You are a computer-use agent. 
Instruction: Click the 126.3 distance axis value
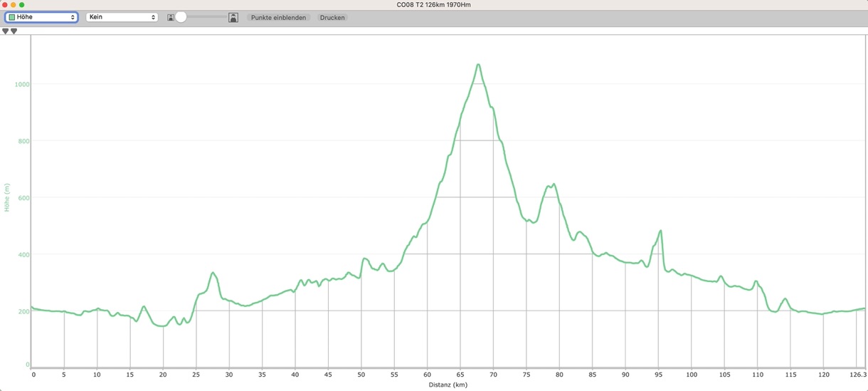pyautogui.click(x=859, y=375)
